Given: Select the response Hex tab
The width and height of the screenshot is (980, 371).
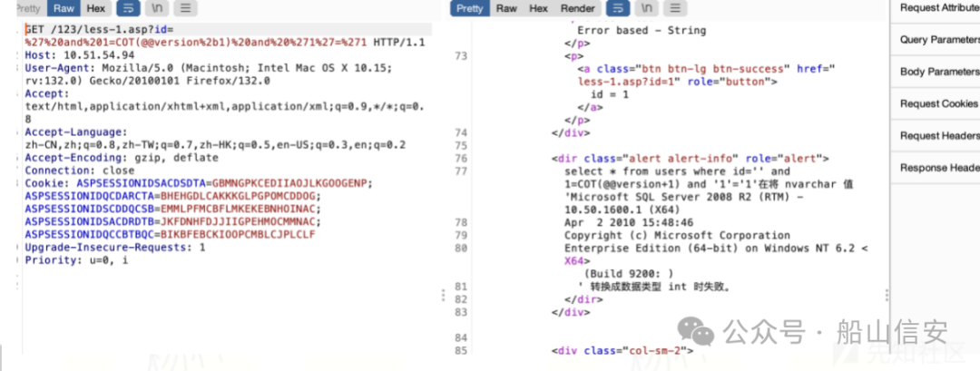Looking at the screenshot, I should coord(538,8).
